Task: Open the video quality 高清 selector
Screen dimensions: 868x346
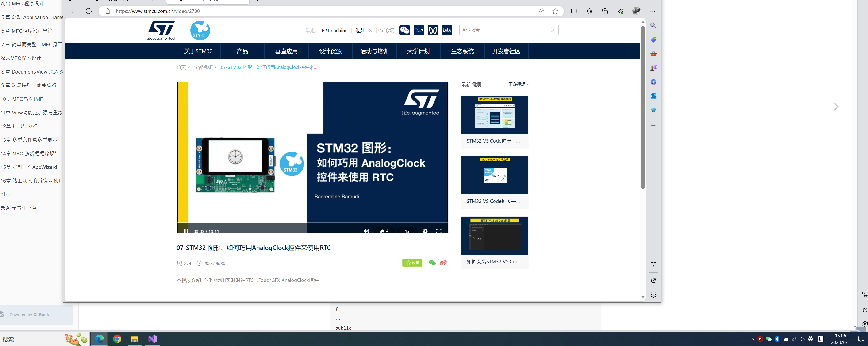Action: [x=384, y=231]
